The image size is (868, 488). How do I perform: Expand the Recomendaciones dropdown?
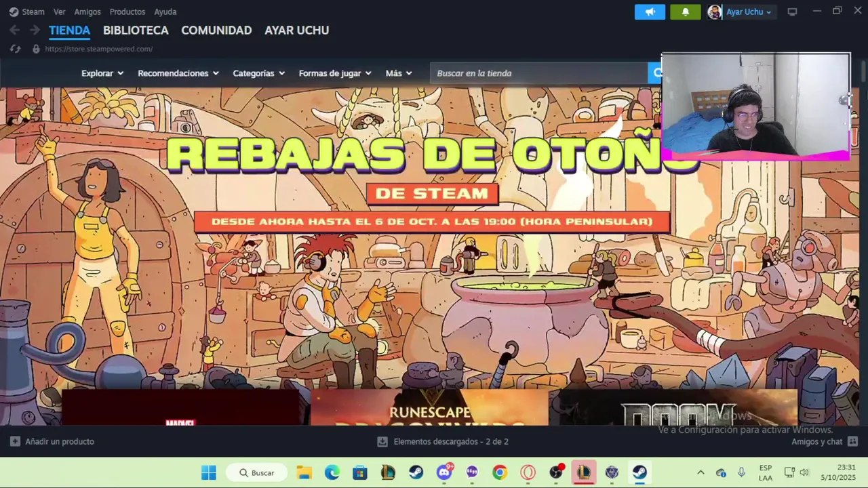(178, 73)
